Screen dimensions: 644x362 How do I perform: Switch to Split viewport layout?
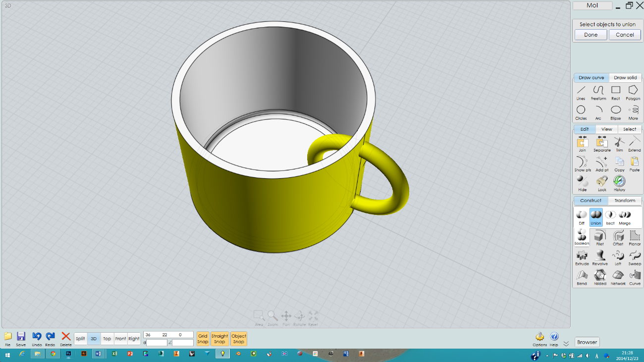point(80,339)
